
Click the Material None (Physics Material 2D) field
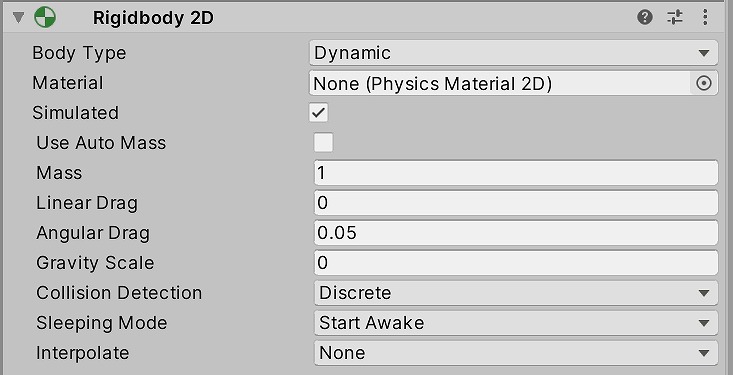(x=500, y=83)
